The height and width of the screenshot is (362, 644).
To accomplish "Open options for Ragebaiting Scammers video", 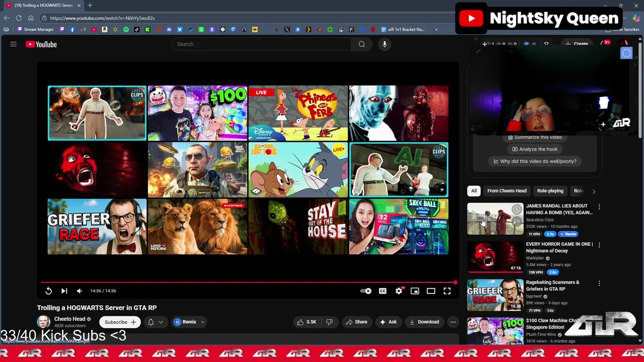I will (599, 283).
